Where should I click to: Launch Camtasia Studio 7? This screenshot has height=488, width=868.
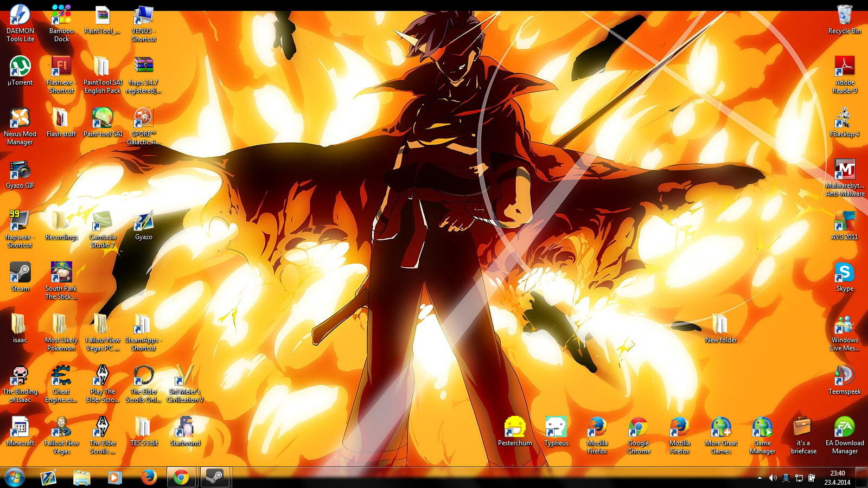tap(103, 230)
